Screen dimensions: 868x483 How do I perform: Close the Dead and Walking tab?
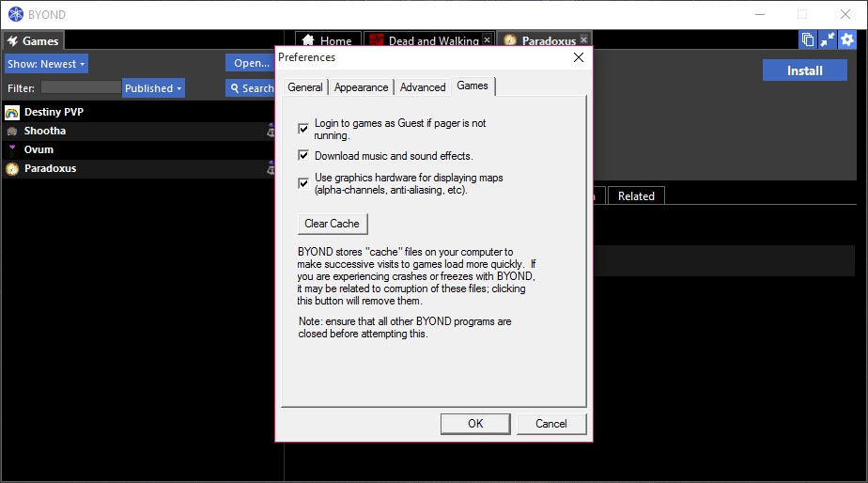point(488,39)
